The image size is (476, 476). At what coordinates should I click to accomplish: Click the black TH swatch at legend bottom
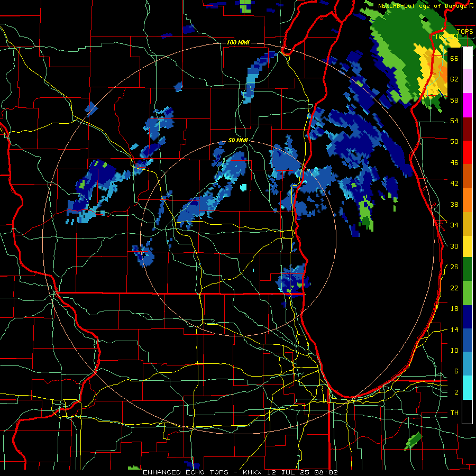coord(467,411)
